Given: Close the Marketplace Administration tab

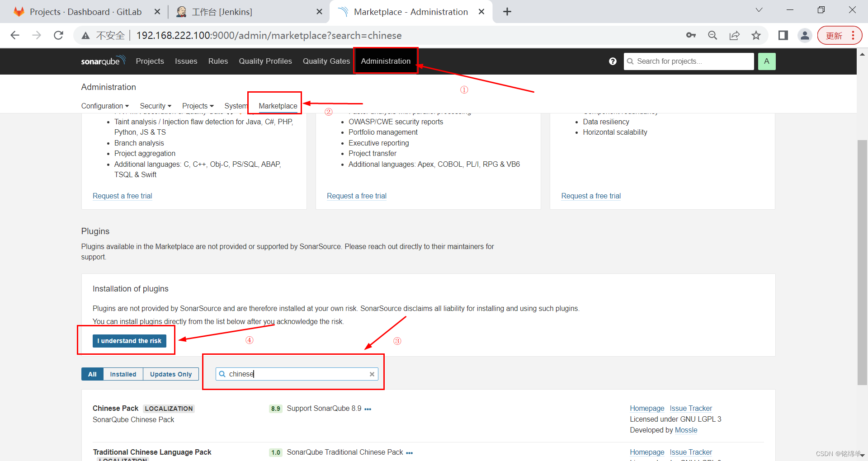Looking at the screenshot, I should point(481,12).
